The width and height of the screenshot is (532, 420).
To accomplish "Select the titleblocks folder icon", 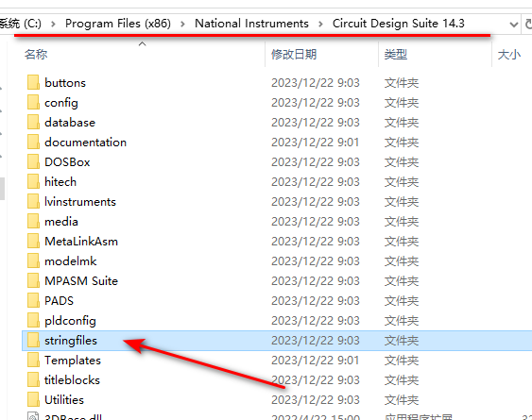I will click(33, 380).
